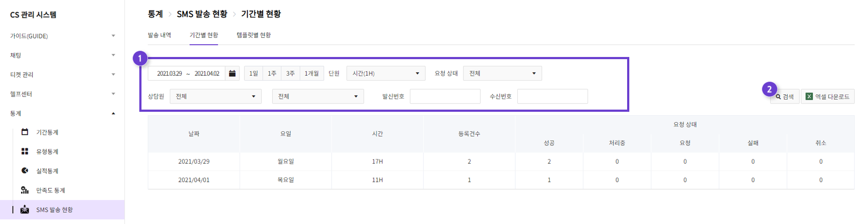Expand the 가이드(GUIDE) sidebar menu
This screenshot has height=224, width=868.
[x=62, y=36]
